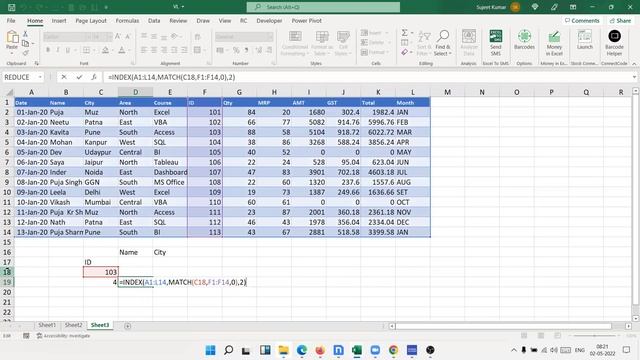The image size is (640, 360).
Task: Click the Search box in title bar
Action: coord(323,7)
